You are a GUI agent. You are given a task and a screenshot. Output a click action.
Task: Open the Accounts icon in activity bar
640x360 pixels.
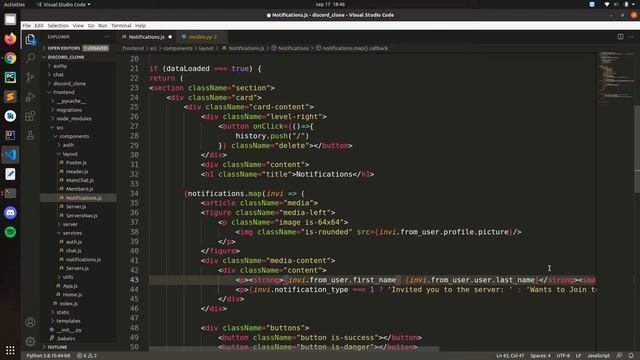[x=30, y=322]
